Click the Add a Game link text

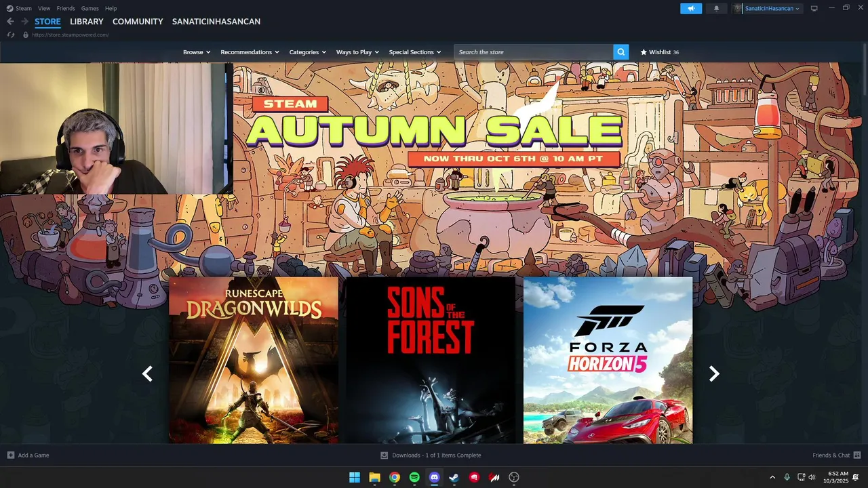33,455
